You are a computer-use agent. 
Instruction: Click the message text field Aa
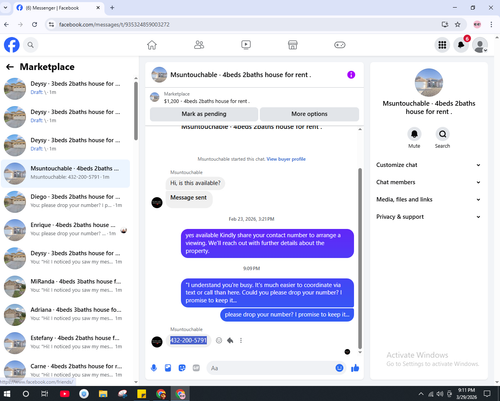pyautogui.click(x=270, y=368)
